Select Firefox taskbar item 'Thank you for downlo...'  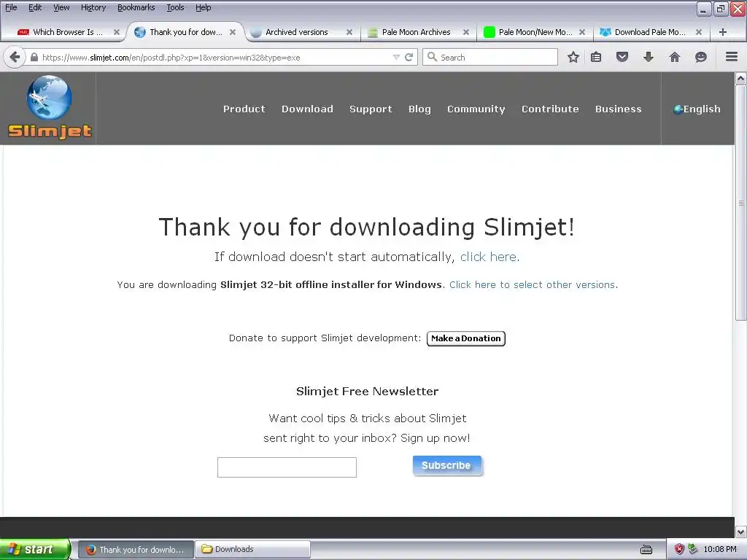(136, 549)
